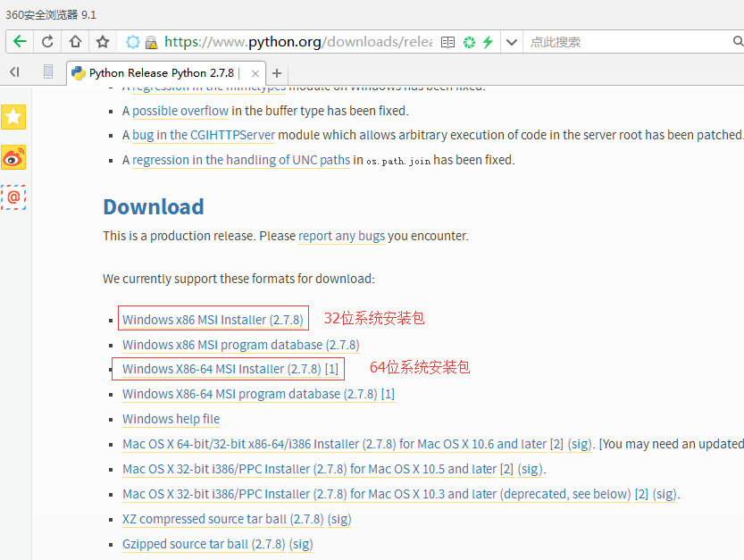
Task: Close the Python Release tab
Action: tap(255, 73)
